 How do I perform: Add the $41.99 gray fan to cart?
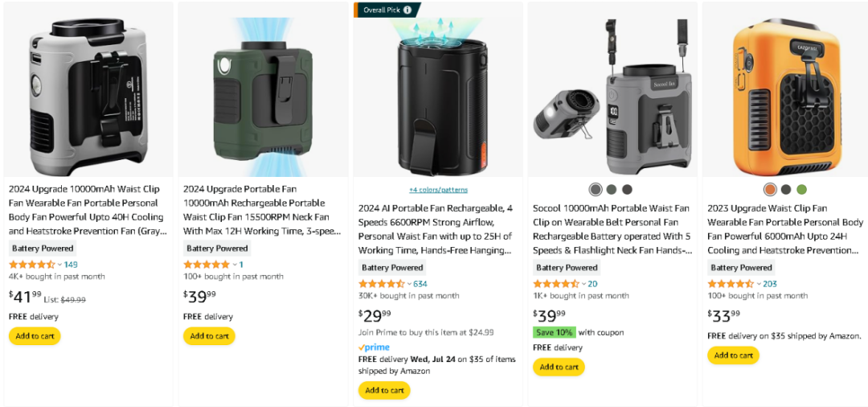coord(35,336)
